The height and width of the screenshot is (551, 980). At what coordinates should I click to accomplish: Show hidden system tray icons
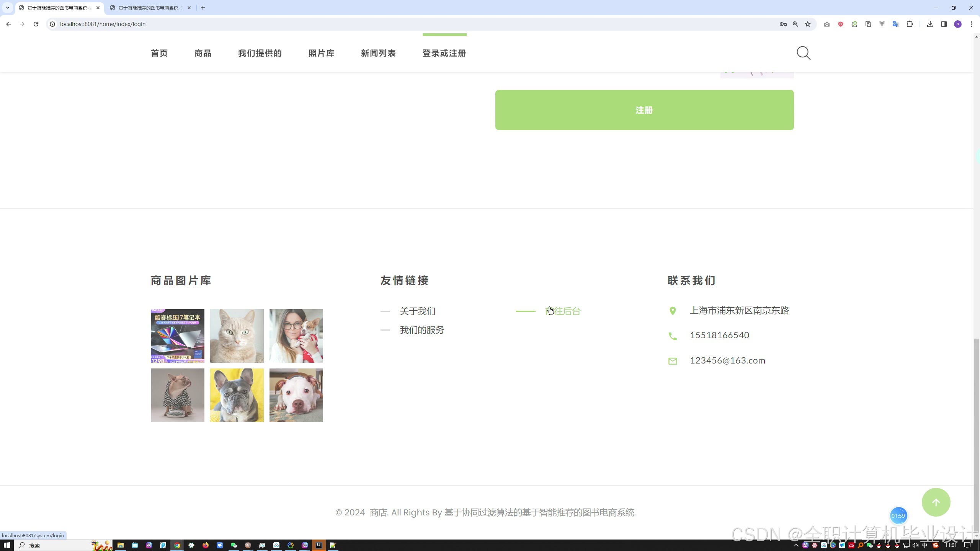(x=796, y=545)
